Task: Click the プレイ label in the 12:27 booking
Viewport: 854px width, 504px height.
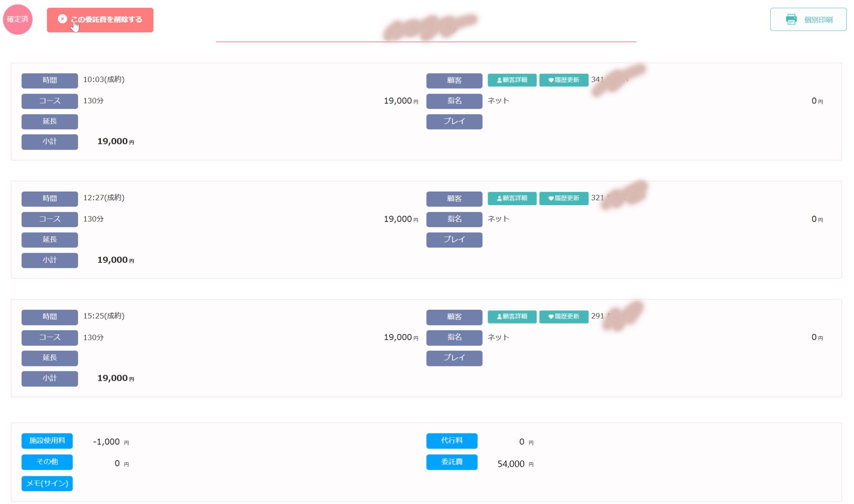Action: 454,240
